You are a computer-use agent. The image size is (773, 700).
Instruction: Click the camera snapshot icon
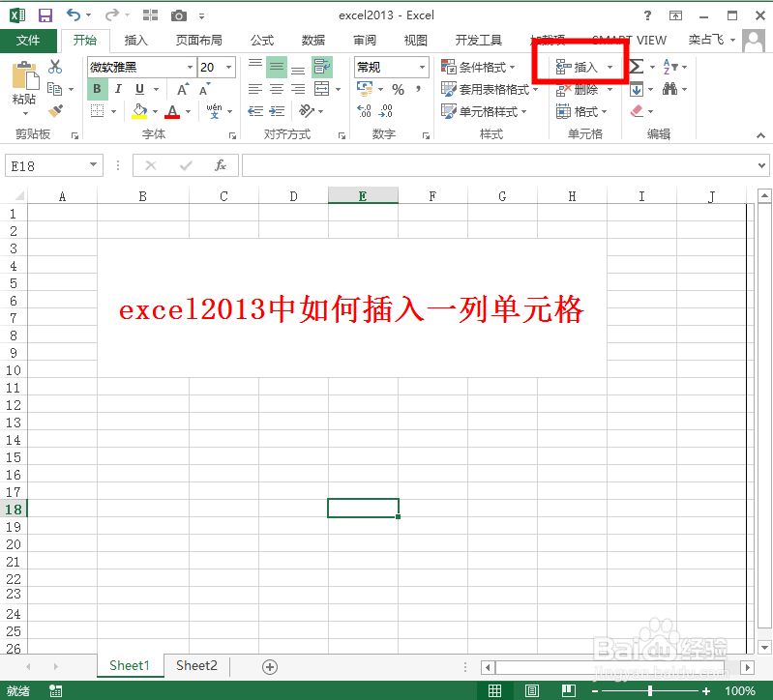click(x=178, y=15)
